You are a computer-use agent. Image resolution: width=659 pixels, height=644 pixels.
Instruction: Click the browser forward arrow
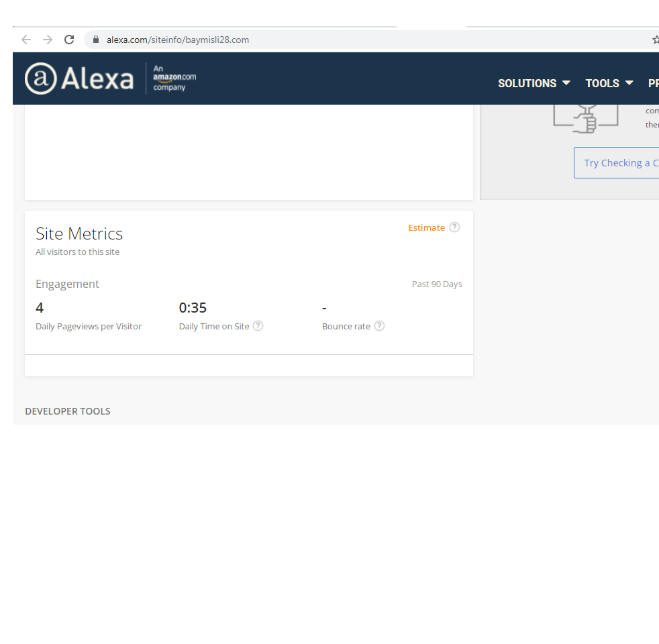48,40
